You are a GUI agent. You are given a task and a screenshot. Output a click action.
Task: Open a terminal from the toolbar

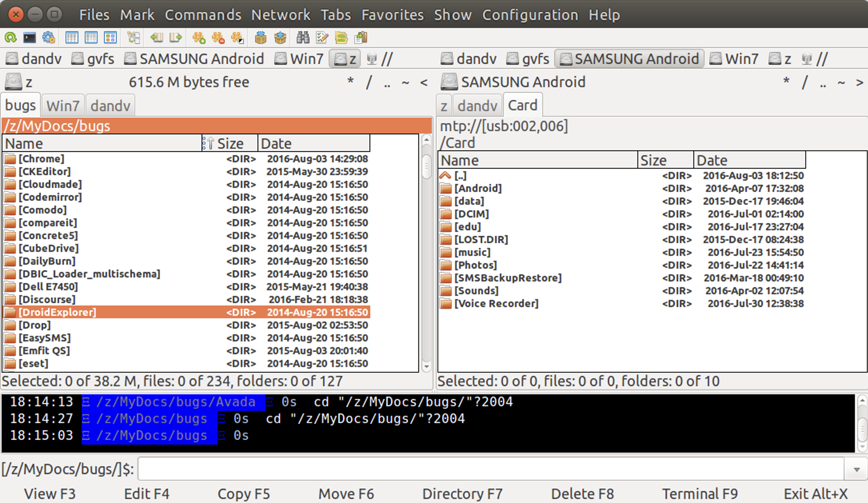tap(29, 37)
